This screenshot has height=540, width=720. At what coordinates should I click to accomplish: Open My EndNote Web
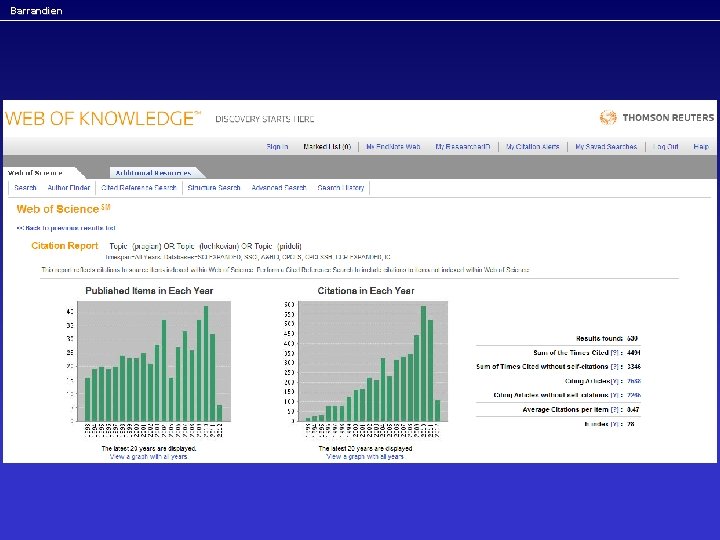[393, 146]
